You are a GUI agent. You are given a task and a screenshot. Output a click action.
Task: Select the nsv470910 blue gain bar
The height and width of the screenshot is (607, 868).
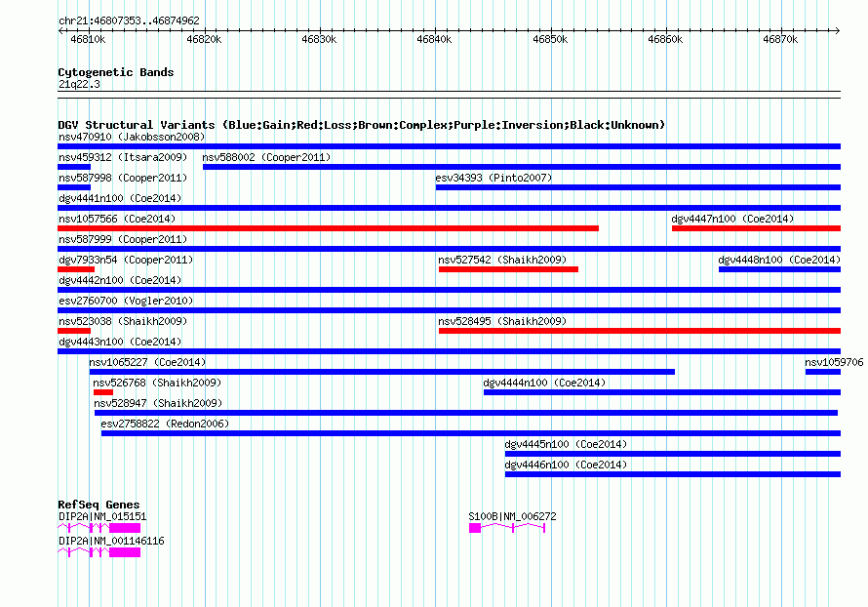point(449,146)
